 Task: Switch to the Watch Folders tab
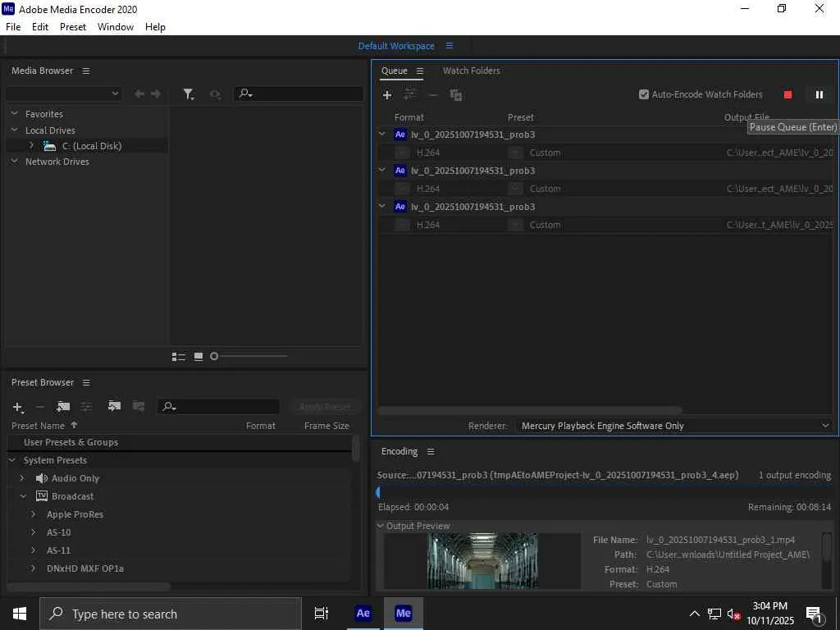coord(472,71)
